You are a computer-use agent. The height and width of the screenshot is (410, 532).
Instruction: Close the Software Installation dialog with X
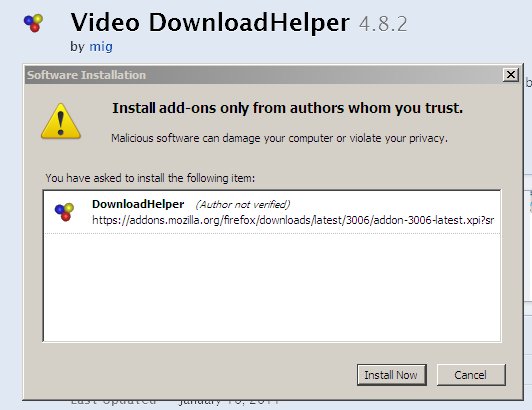(x=511, y=75)
